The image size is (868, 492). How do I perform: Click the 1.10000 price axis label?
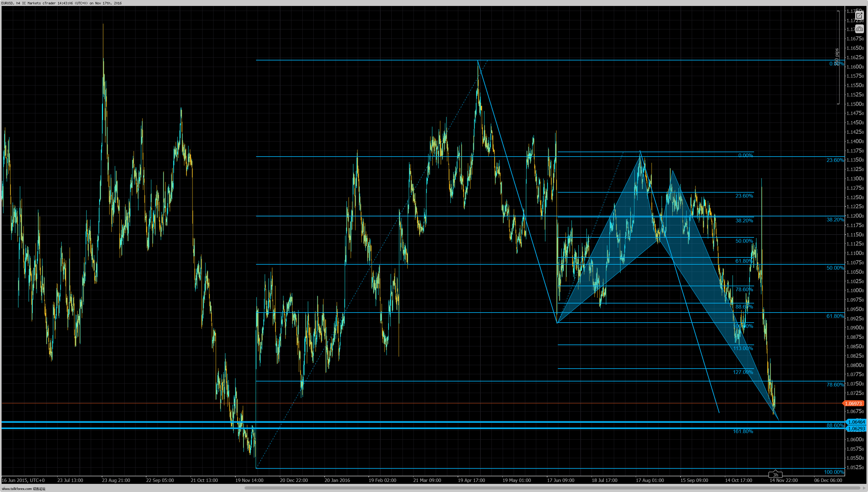click(855, 291)
